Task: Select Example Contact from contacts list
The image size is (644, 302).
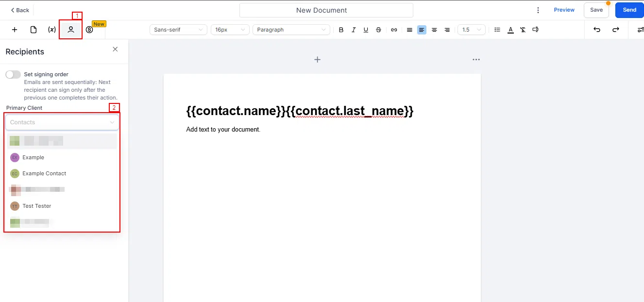Action: pyautogui.click(x=62, y=173)
